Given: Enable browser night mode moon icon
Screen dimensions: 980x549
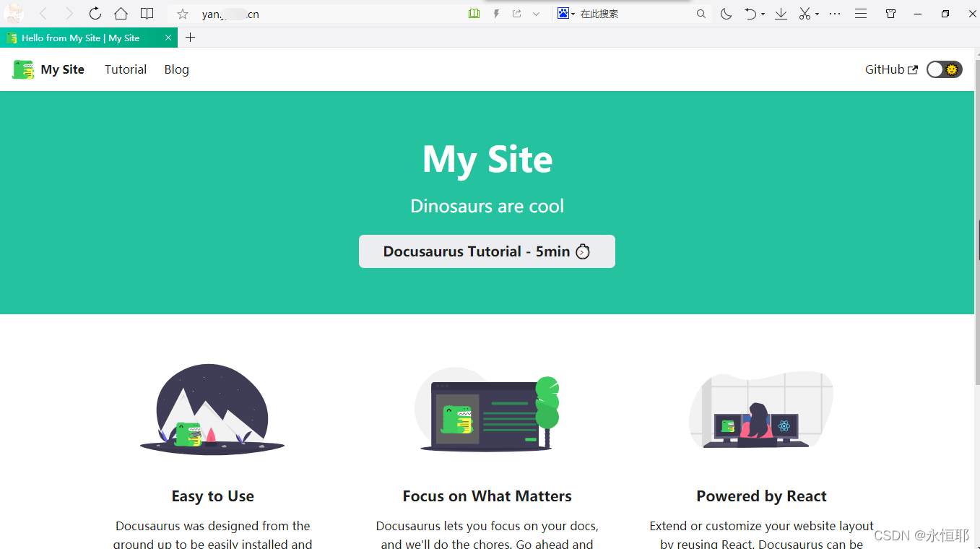Looking at the screenshot, I should click(727, 14).
